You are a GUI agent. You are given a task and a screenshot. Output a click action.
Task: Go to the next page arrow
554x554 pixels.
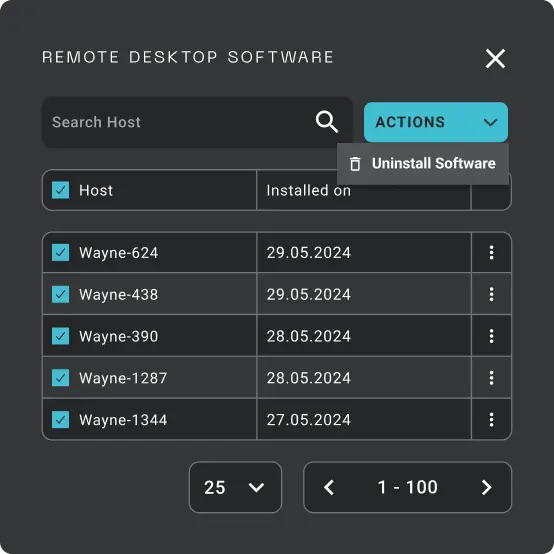[487, 487]
